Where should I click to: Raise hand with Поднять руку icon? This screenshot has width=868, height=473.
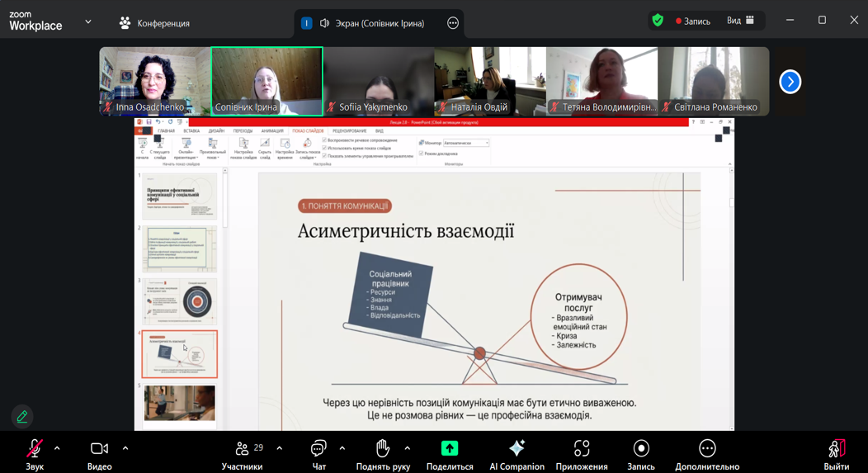coord(383,448)
